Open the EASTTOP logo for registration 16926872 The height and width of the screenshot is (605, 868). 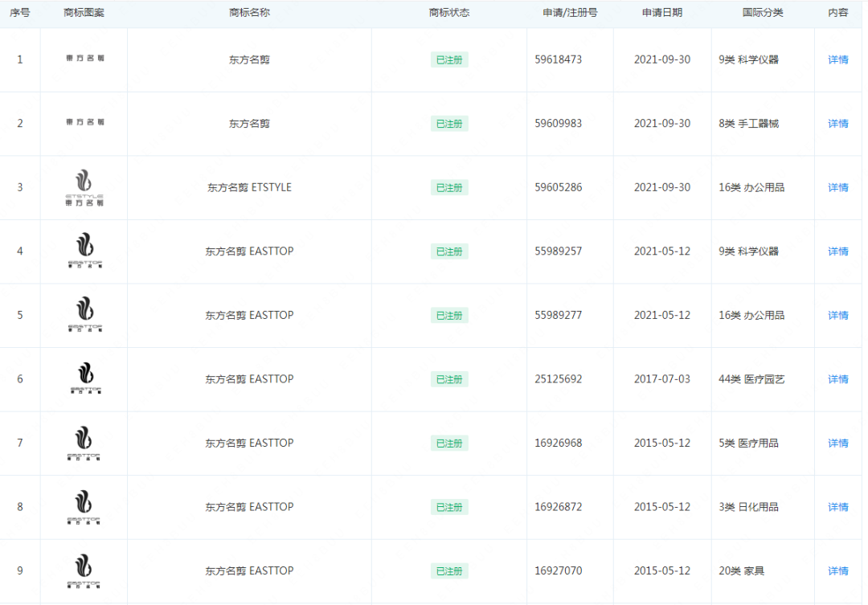click(x=84, y=506)
